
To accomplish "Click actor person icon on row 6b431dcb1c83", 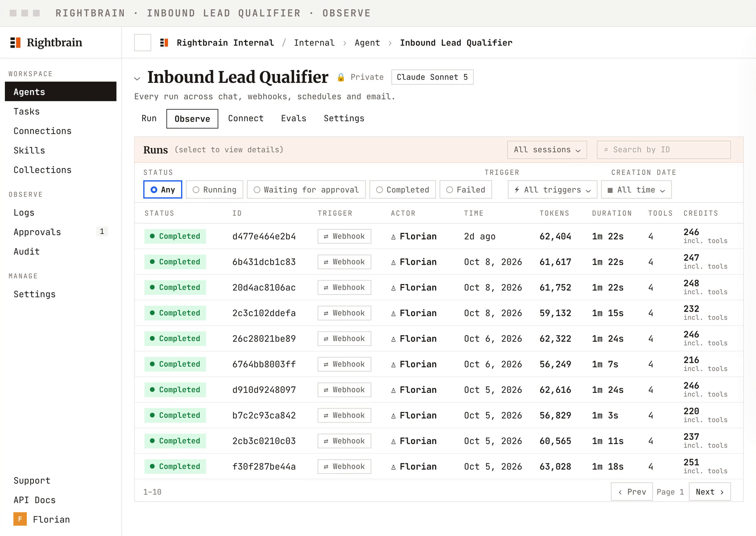I will point(393,262).
